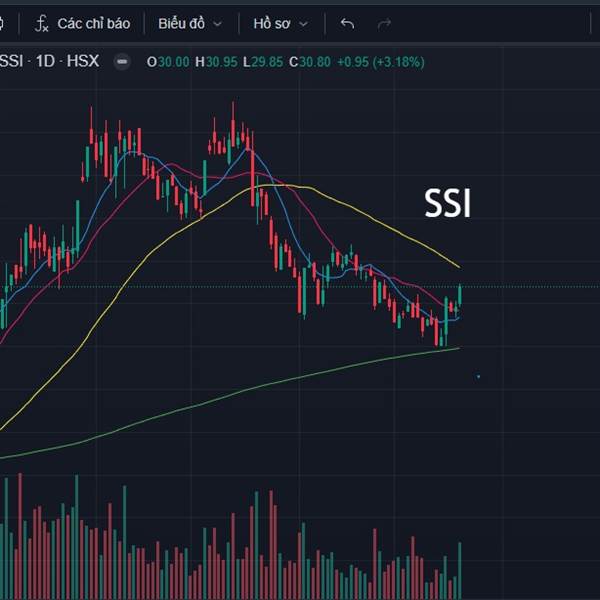Click the SSI · 1D · HSX symbol title
The image size is (600, 600).
coord(50,62)
